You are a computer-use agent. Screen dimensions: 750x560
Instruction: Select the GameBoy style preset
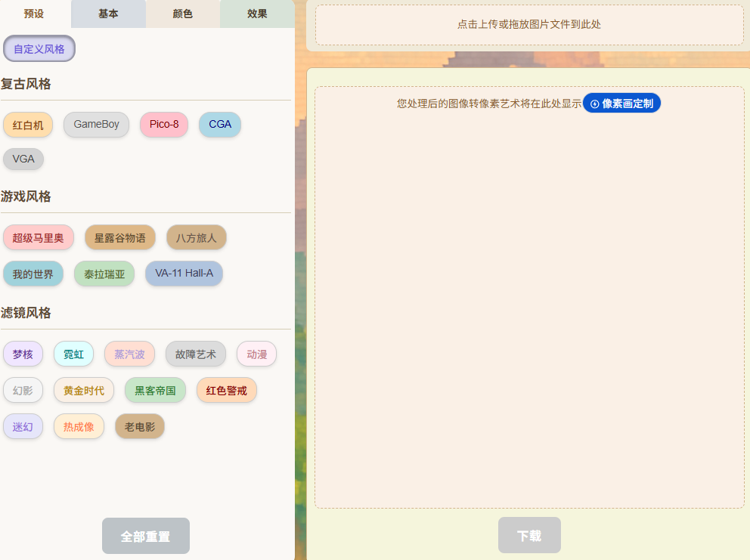coord(96,125)
